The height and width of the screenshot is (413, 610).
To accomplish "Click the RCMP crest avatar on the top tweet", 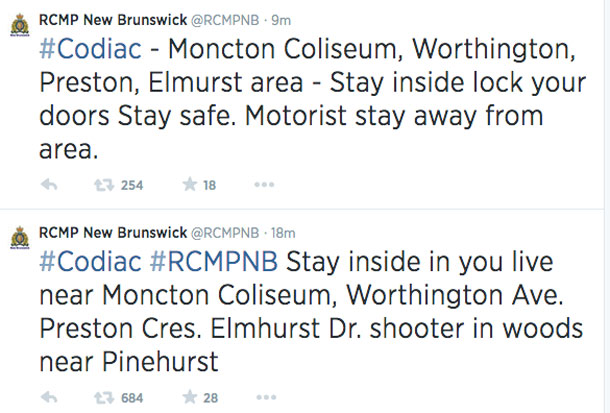I will click(x=18, y=22).
